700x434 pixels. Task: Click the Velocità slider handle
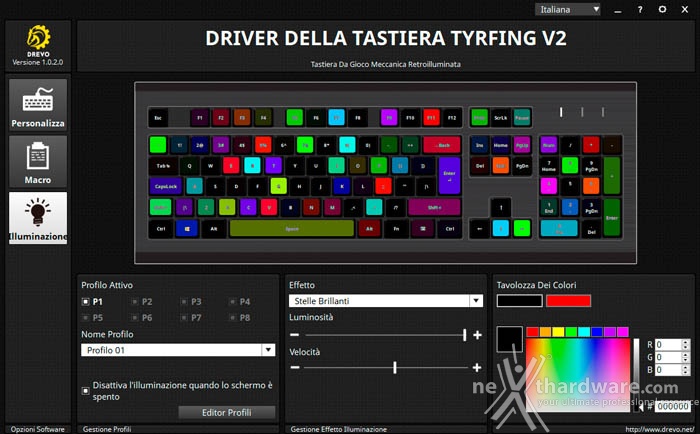click(395, 367)
